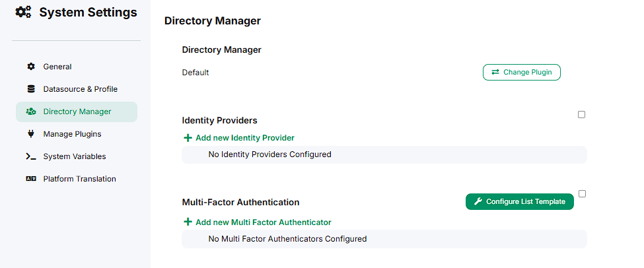Click the wrench icon on Configure List Template
Screen dimensions: 644x268
coord(478,201)
